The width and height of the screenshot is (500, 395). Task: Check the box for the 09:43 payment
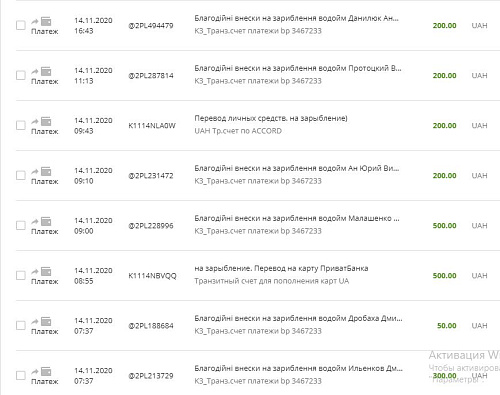point(21,125)
